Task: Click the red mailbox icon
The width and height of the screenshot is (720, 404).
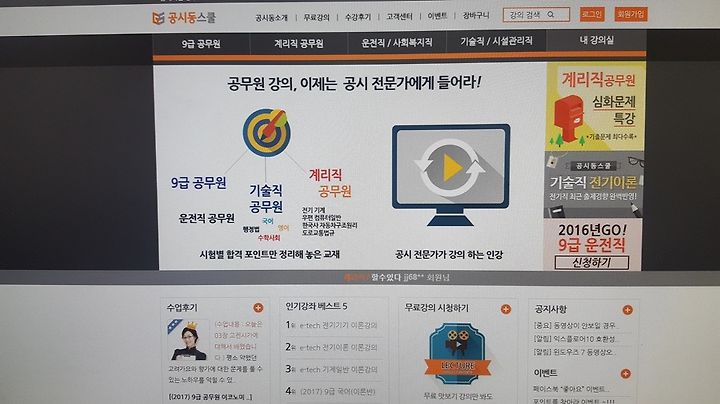Action: tap(568, 118)
